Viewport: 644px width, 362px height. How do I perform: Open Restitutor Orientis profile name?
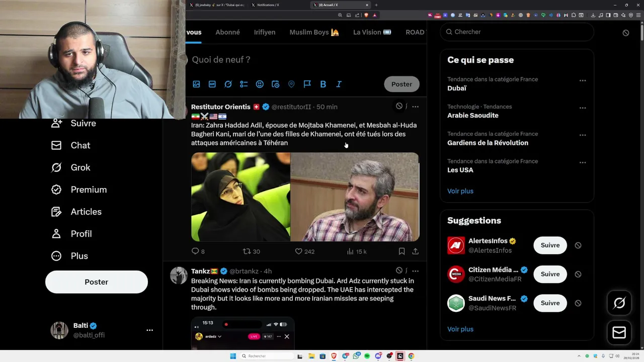(x=220, y=107)
